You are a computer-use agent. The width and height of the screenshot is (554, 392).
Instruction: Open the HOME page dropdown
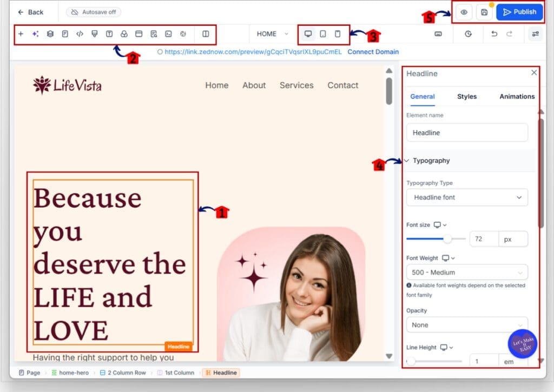pyautogui.click(x=273, y=34)
